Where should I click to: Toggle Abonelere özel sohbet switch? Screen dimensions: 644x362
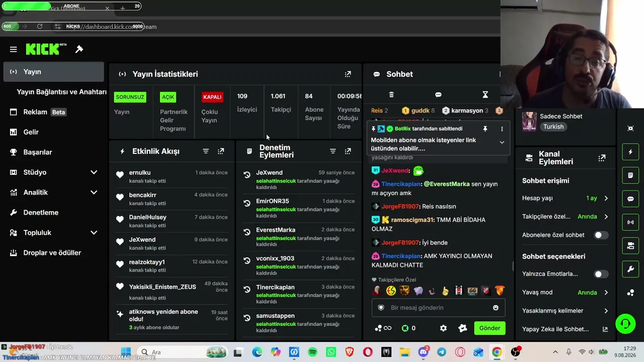601,235
